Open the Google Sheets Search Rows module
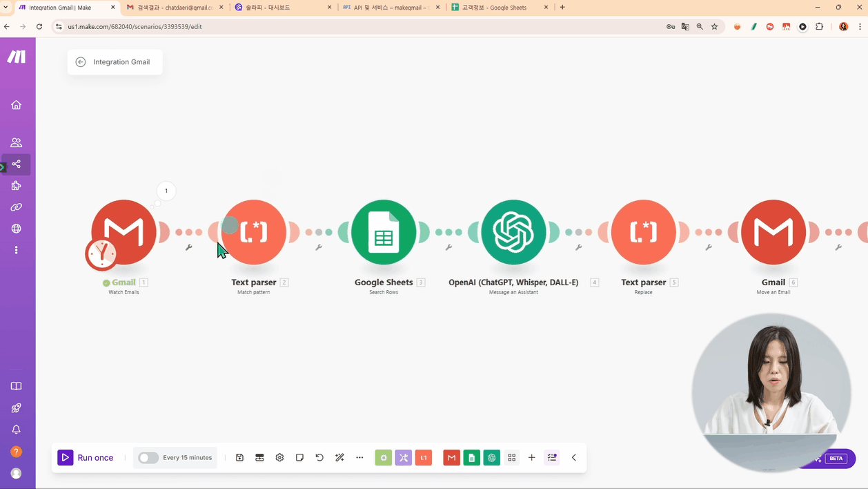The image size is (868, 489). (384, 232)
